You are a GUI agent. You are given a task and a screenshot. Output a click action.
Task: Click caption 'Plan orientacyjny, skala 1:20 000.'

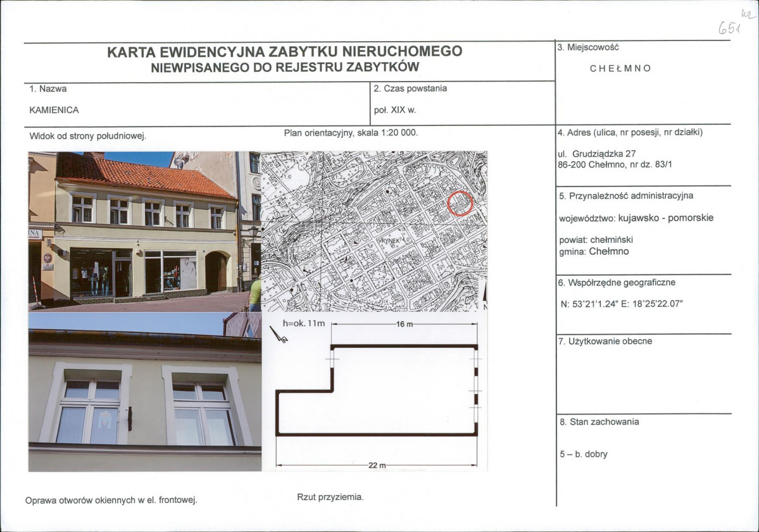pos(351,132)
